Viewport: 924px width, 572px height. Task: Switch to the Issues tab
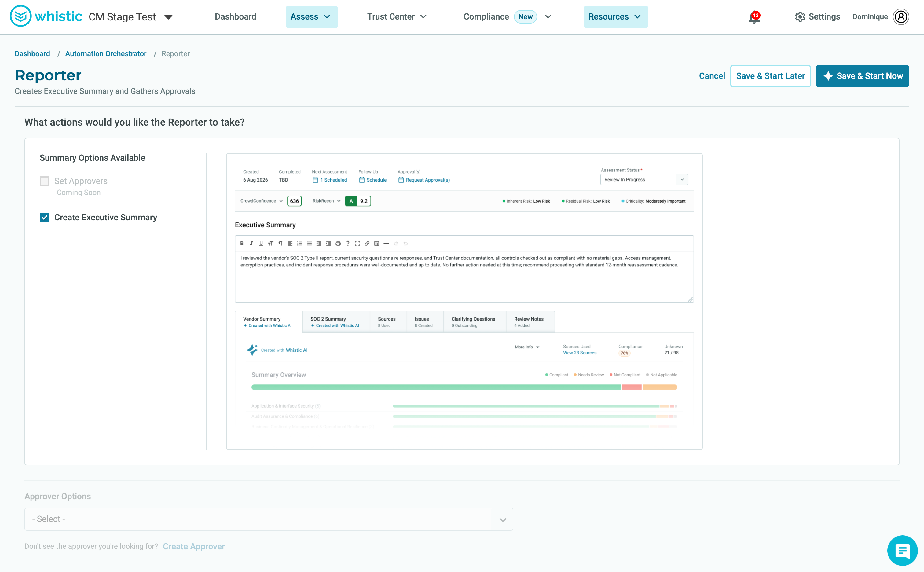pyautogui.click(x=425, y=322)
